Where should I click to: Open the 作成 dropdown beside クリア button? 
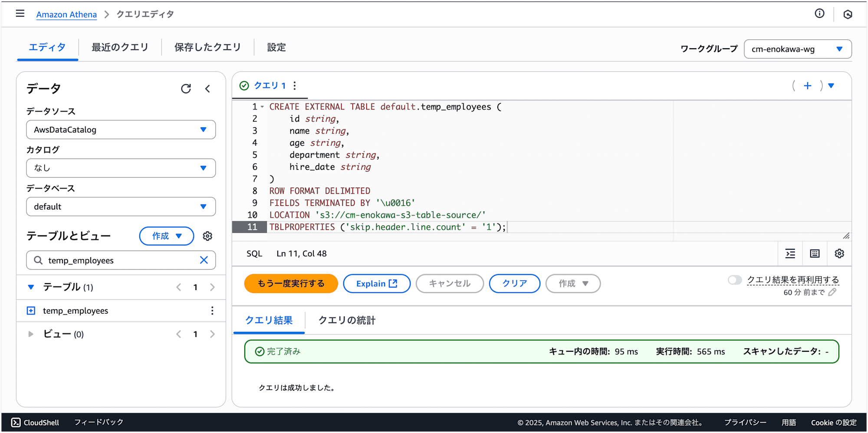(x=573, y=284)
